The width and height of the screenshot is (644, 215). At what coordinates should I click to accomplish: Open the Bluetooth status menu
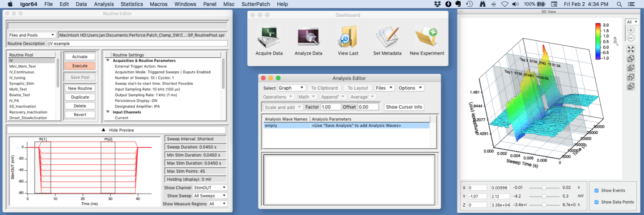click(x=494, y=4)
